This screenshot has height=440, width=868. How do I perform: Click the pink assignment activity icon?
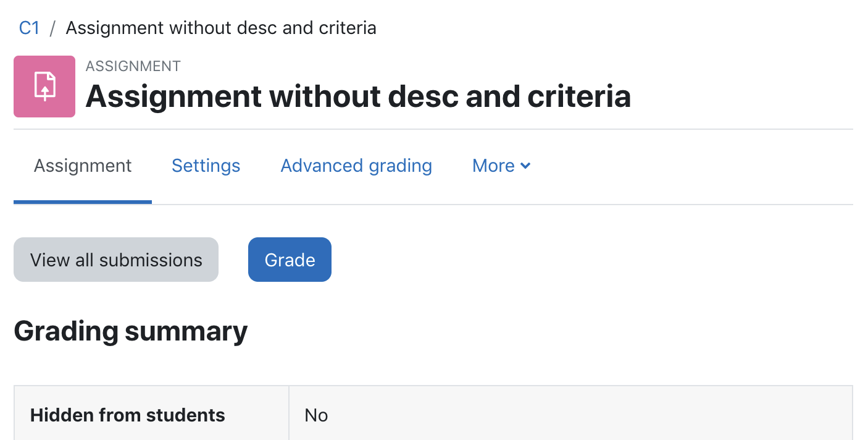pos(44,87)
